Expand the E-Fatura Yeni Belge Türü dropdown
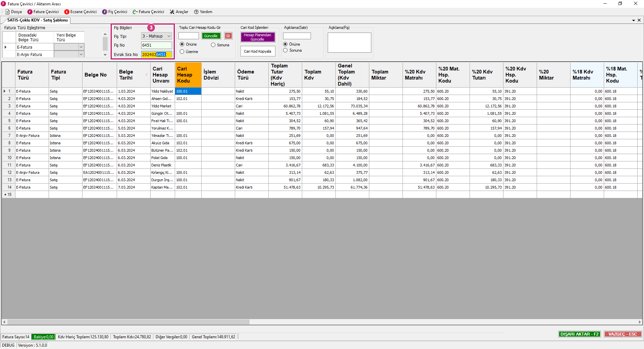This screenshot has width=644, height=349. coord(81,47)
